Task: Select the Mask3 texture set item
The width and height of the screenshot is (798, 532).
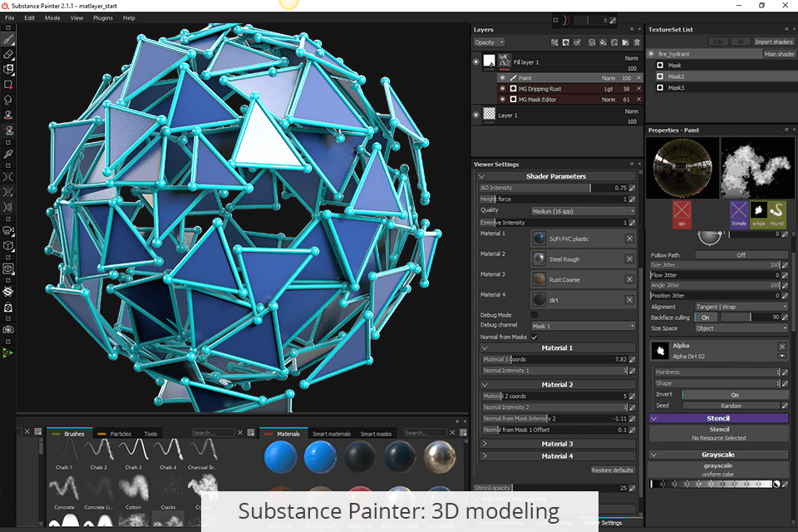Action: (676, 87)
